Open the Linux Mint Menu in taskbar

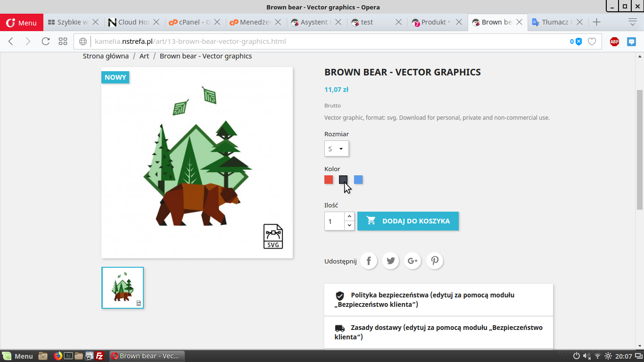(x=17, y=356)
